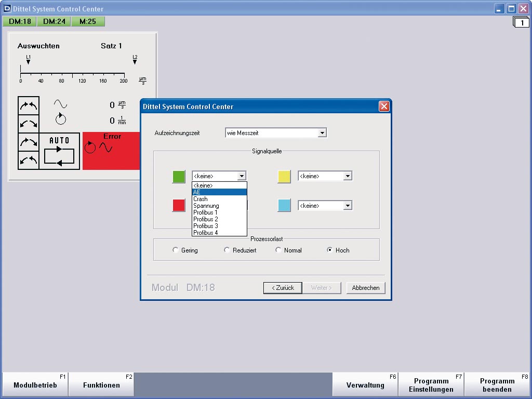Click the red Error status indicator
This screenshot has height=399, width=532.
[x=111, y=151]
